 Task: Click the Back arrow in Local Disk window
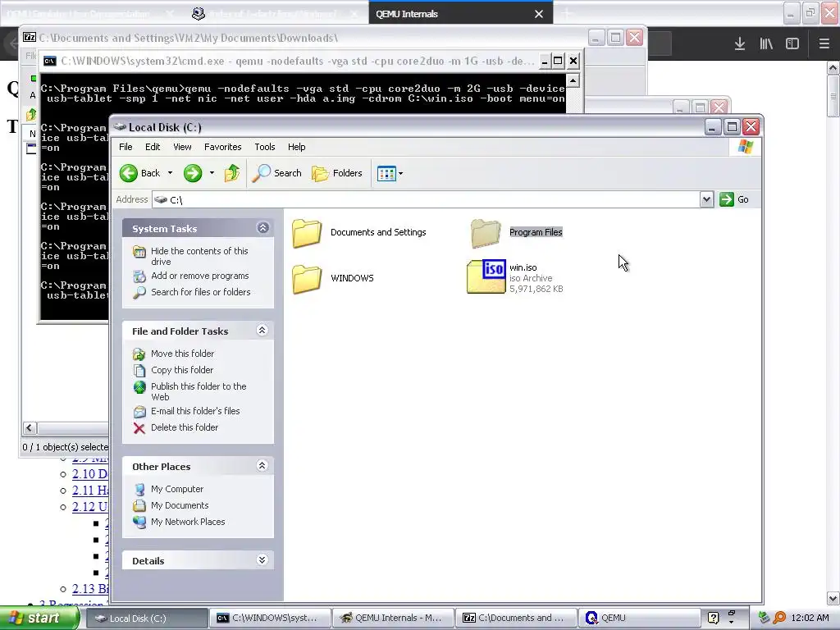click(x=129, y=173)
